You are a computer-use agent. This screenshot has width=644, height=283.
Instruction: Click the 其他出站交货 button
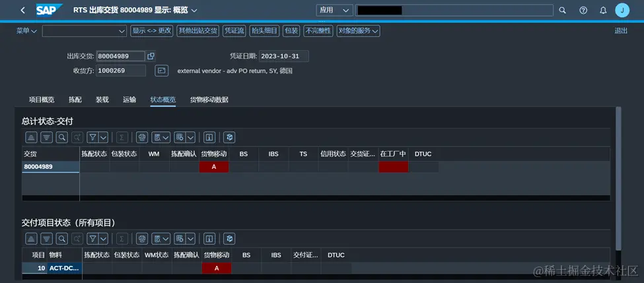point(197,31)
